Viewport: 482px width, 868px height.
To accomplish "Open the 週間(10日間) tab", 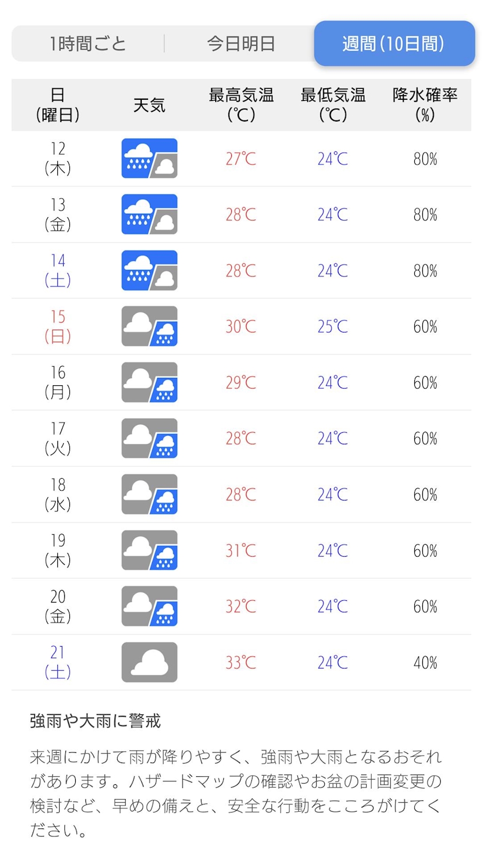I will point(394,44).
